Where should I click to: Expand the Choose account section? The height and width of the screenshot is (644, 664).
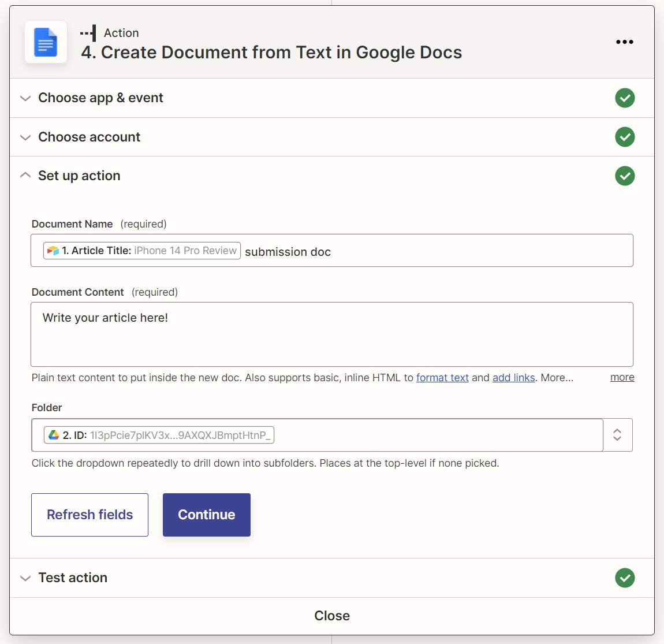click(x=25, y=137)
